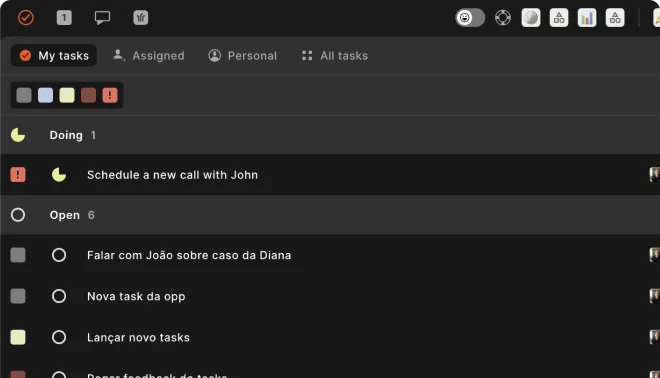Open the first shapes app icon
The image size is (660, 378).
tap(559, 18)
